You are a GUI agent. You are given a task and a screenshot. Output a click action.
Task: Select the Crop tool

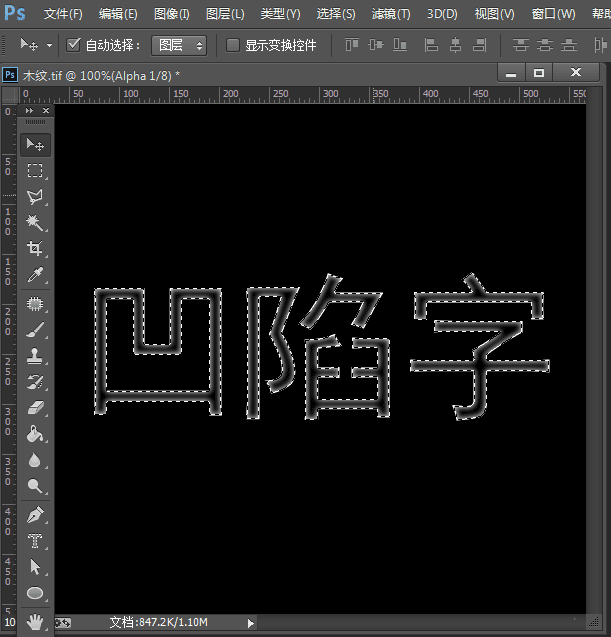coord(35,249)
